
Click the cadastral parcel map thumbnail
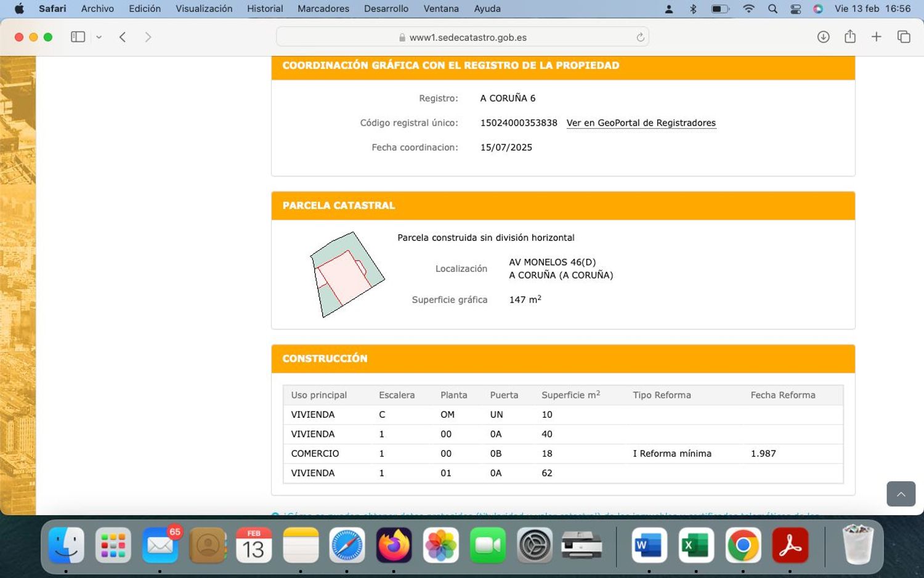[347, 275]
